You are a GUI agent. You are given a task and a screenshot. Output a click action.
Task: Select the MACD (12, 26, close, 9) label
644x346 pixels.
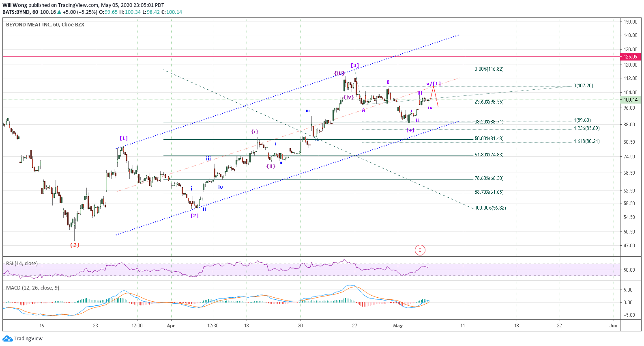pos(32,288)
